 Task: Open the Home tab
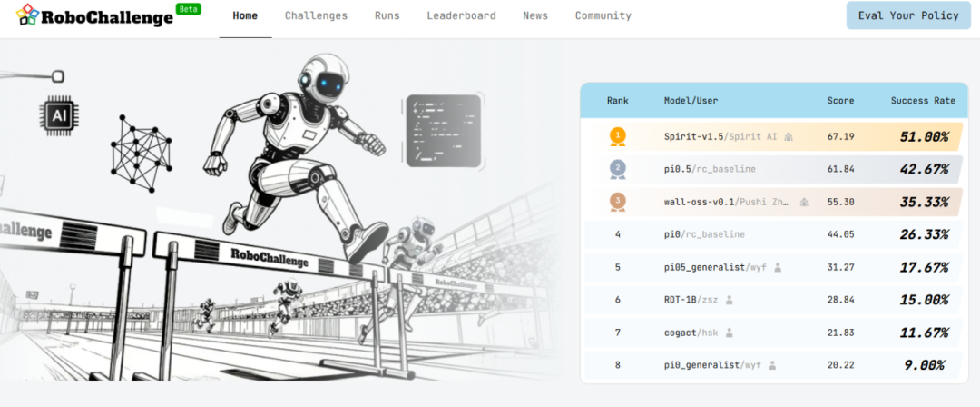(245, 15)
